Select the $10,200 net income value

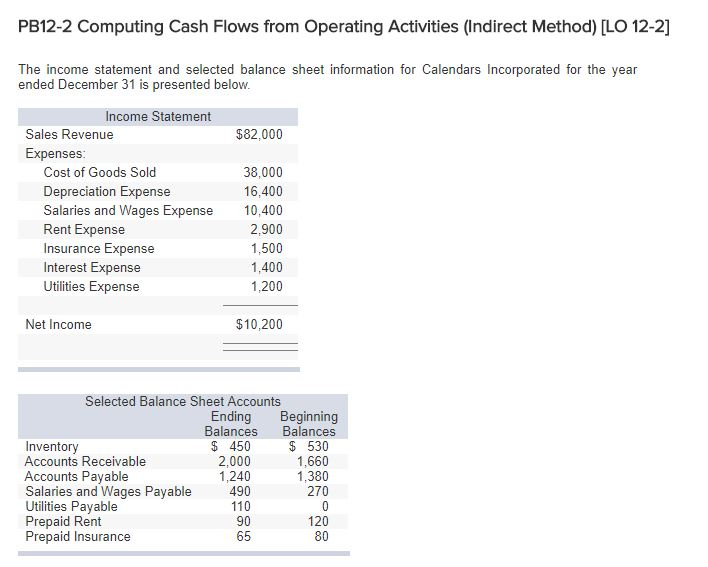pyautogui.click(x=259, y=324)
